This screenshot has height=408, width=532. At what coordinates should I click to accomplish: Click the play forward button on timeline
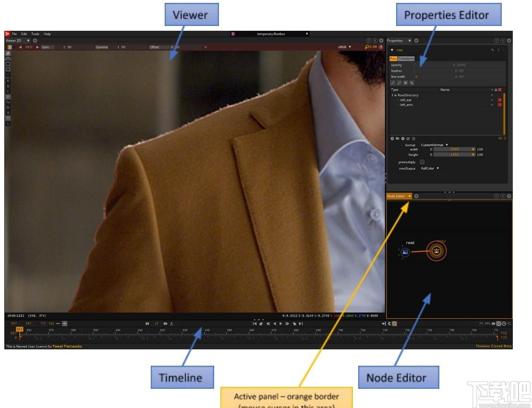[281, 324]
